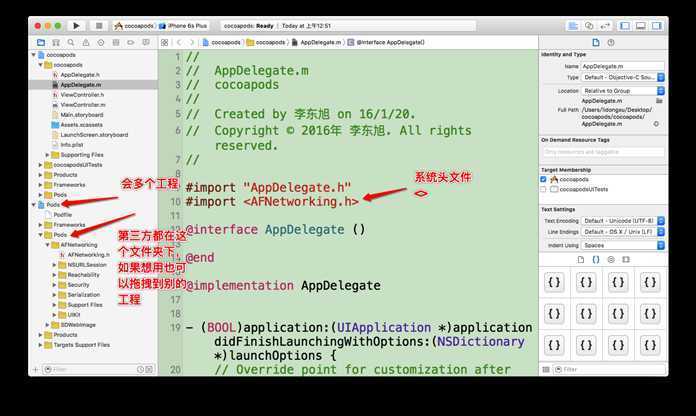Toggle the Navigator pane visibility

tap(625, 26)
